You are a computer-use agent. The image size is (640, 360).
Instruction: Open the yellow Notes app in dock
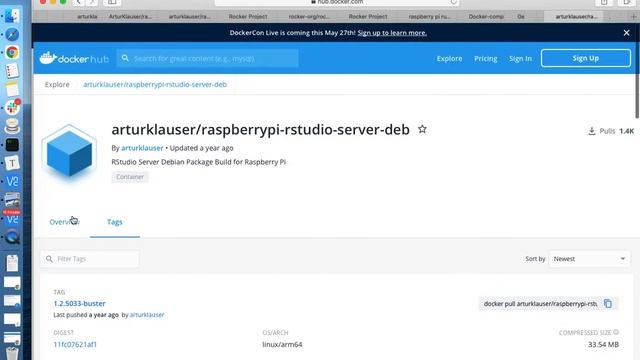pyautogui.click(x=12, y=89)
